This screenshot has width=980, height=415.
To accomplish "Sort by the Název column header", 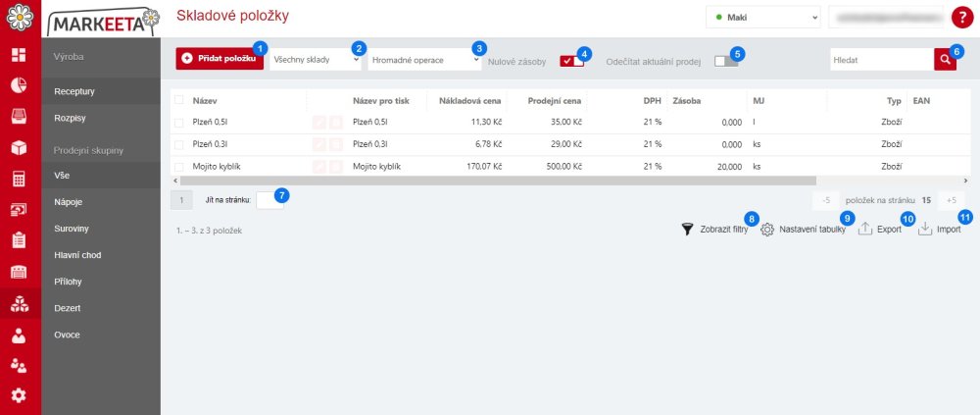I will point(205,100).
